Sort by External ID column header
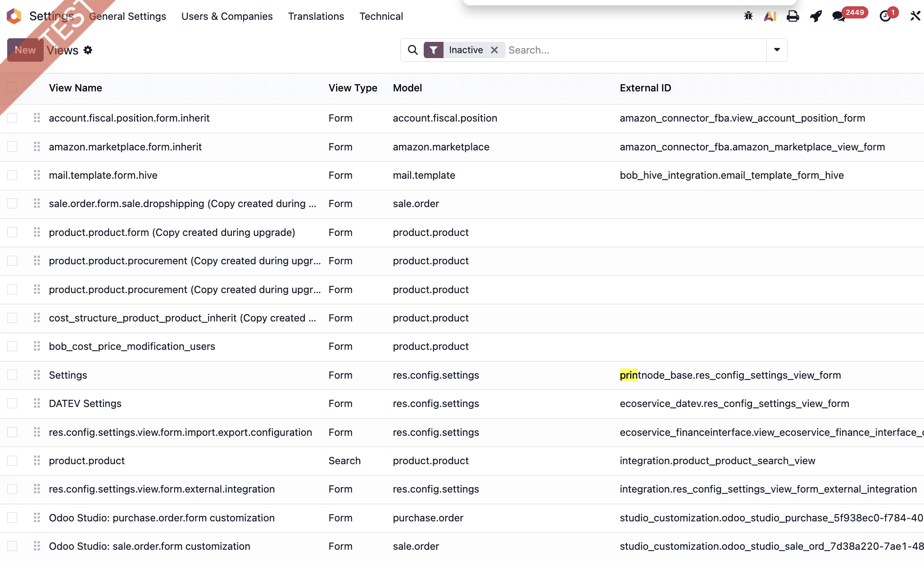This screenshot has width=924, height=561. pos(645,88)
